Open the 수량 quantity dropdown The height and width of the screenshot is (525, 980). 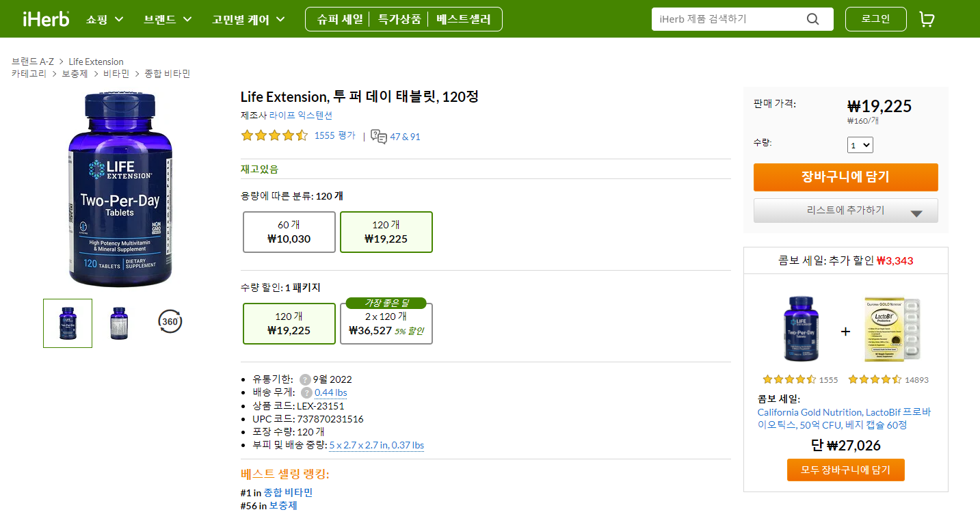860,145
